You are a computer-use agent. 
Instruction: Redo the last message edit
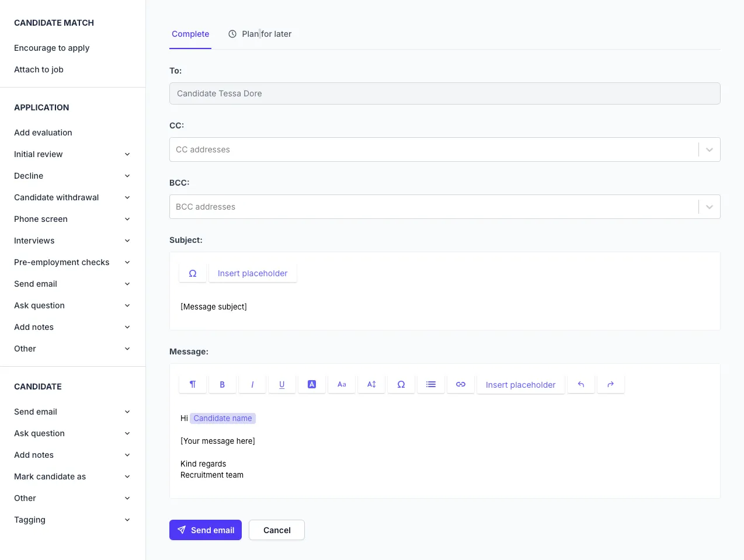[x=611, y=384]
